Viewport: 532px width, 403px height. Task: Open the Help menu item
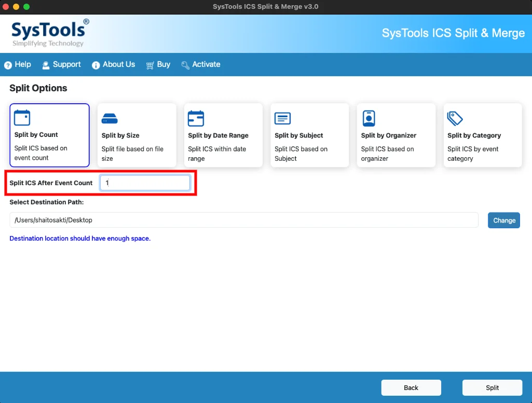pyautogui.click(x=18, y=64)
